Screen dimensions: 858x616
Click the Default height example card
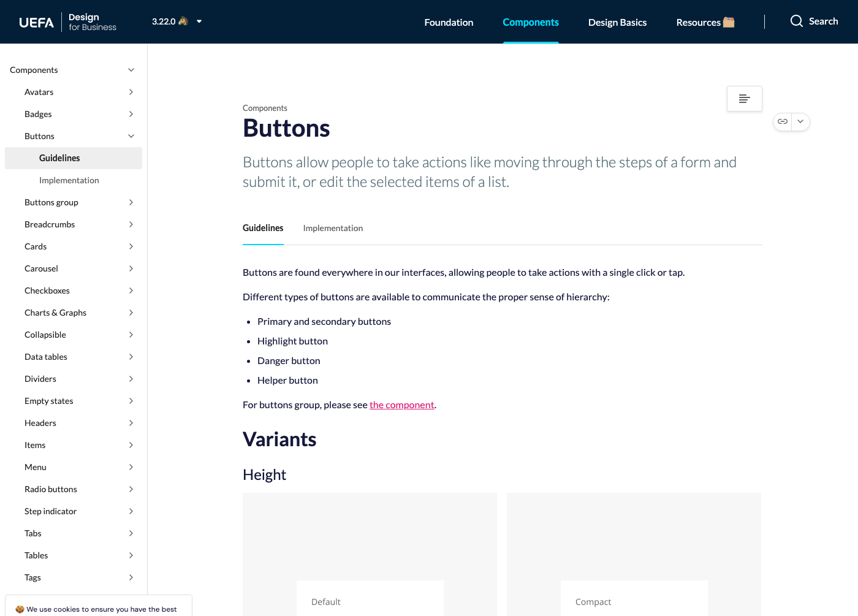(x=370, y=554)
